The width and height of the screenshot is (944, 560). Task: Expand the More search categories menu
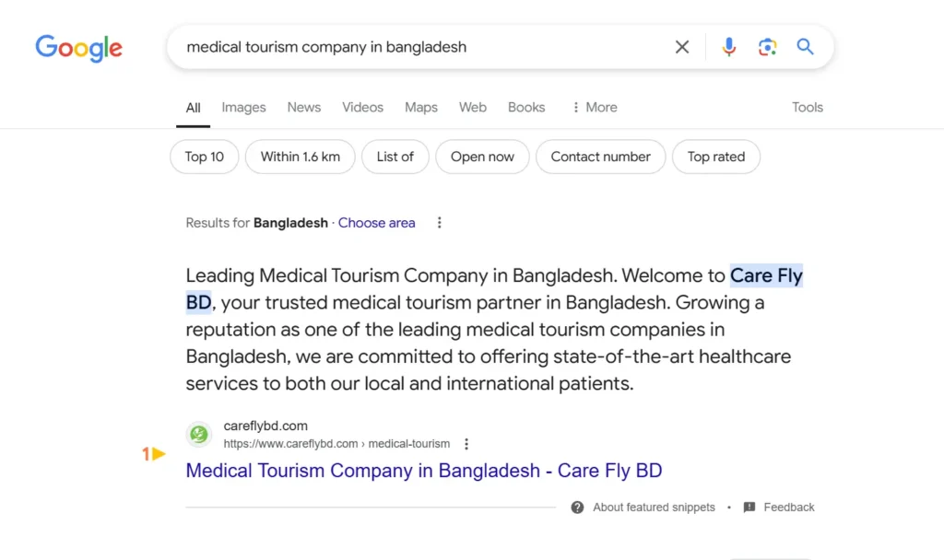tap(595, 108)
